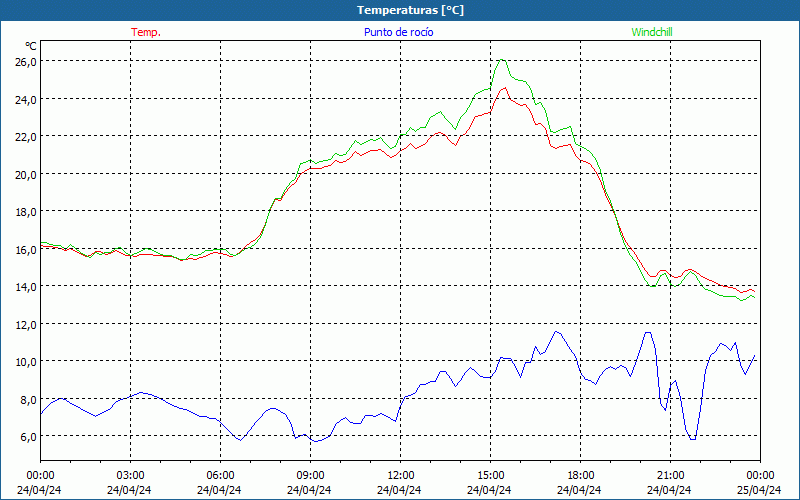800x500 pixels.
Task: Click the '12,0' y-axis value
Action: pos(26,325)
